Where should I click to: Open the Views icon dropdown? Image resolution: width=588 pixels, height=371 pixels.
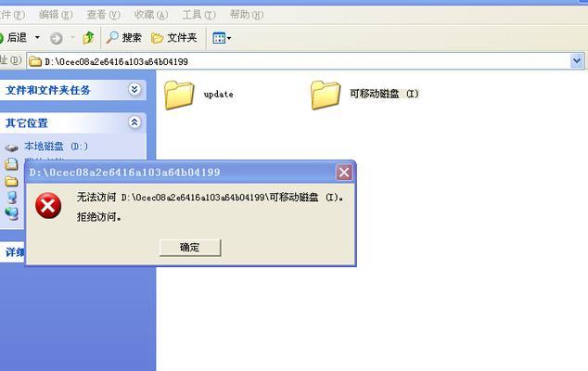tap(222, 37)
